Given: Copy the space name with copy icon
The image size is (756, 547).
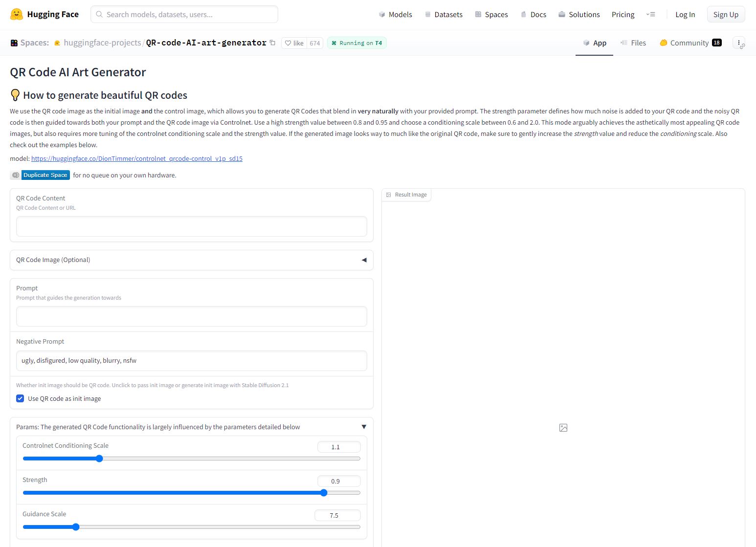Looking at the screenshot, I should [x=272, y=43].
